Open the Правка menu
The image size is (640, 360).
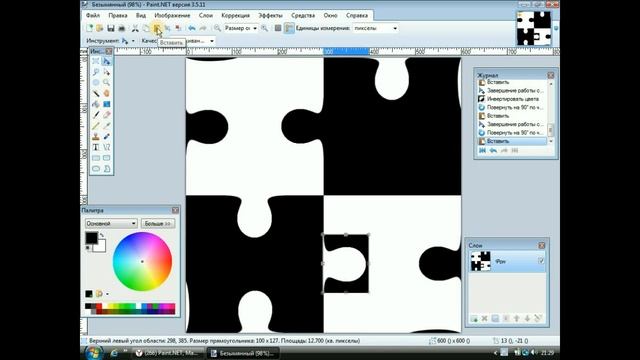click(118, 15)
